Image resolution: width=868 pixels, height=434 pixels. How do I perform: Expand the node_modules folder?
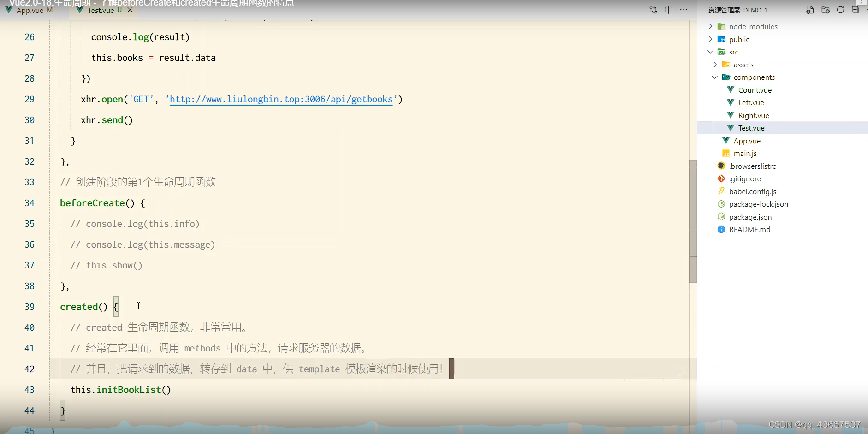tap(710, 26)
